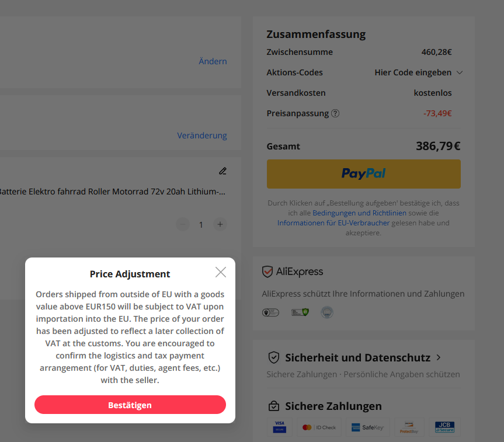Screen dimensions: 504x442
Task: Click the Sicherheit und Datenschutz shield icon
Action: 273,357
